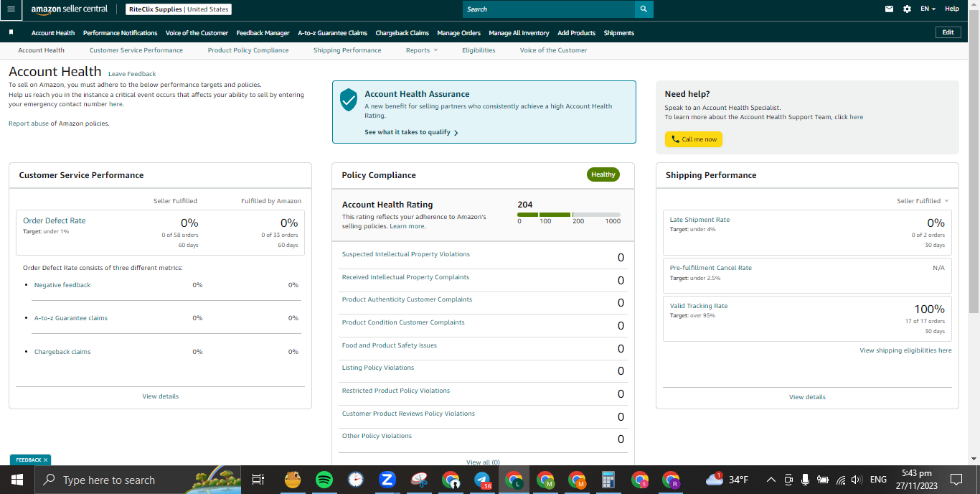The width and height of the screenshot is (980, 494).
Task: Open View details under Shipping Performance
Action: tap(807, 397)
